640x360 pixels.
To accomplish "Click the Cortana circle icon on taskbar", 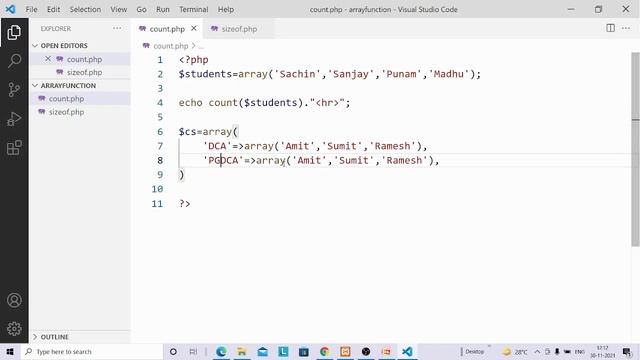I will (173, 351).
